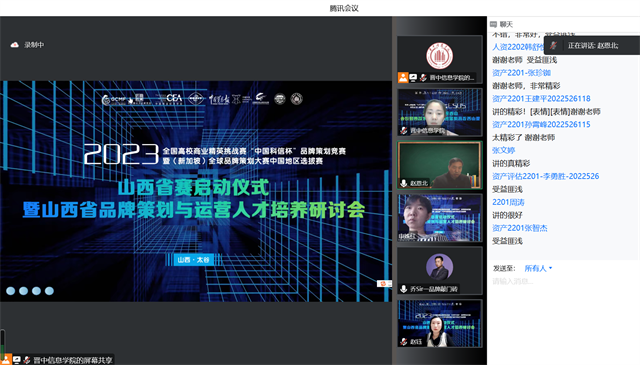Click the 发送至: label in chat

[x=504, y=268]
